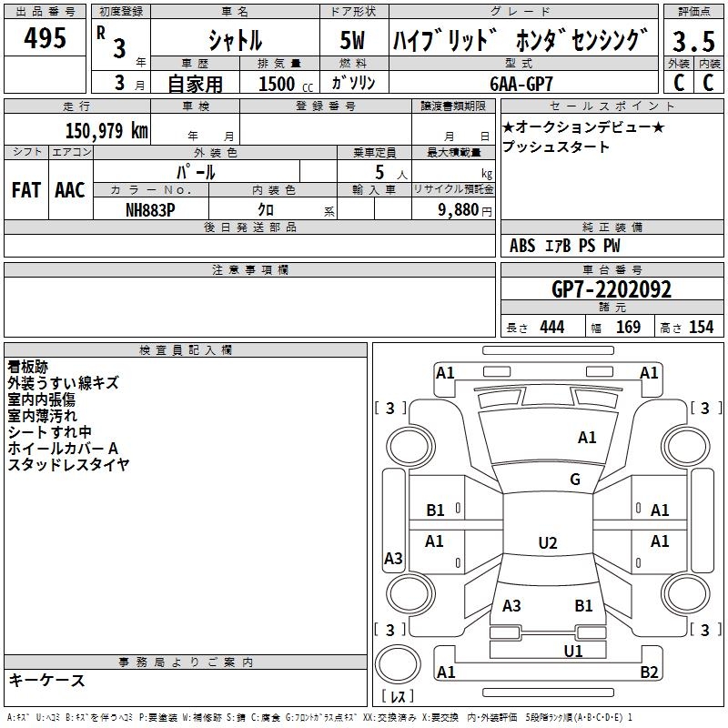
Task: Click the overall score 3.5
Action: pos(693,41)
